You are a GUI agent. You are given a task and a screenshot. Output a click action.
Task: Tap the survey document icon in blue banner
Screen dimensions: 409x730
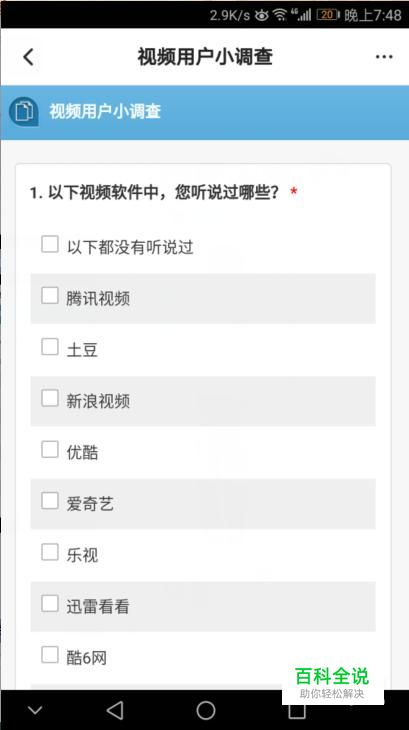pyautogui.click(x=24, y=112)
